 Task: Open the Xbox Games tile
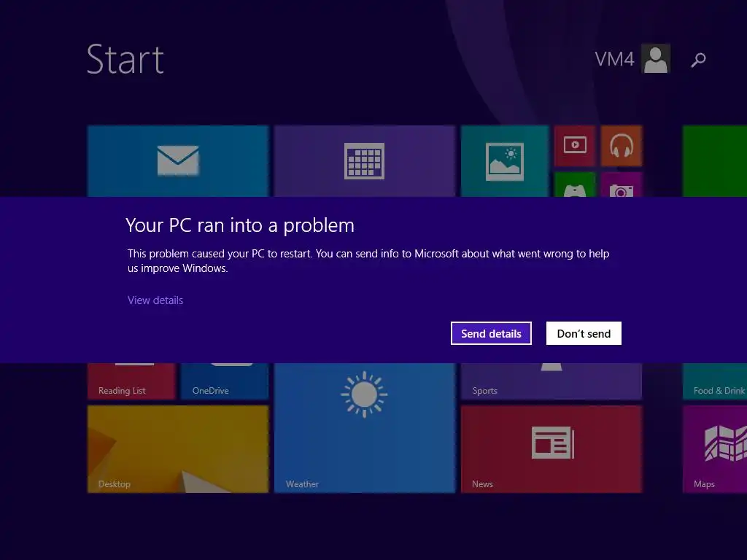tap(575, 184)
